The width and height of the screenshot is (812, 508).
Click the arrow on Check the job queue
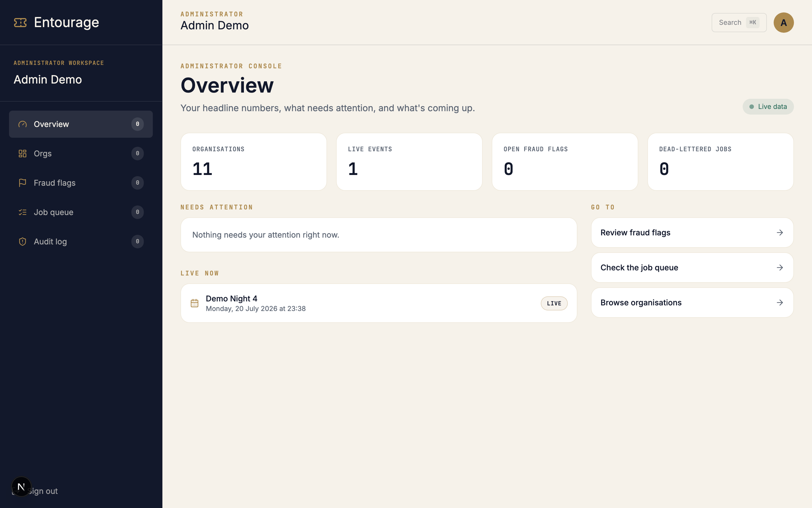tap(780, 268)
